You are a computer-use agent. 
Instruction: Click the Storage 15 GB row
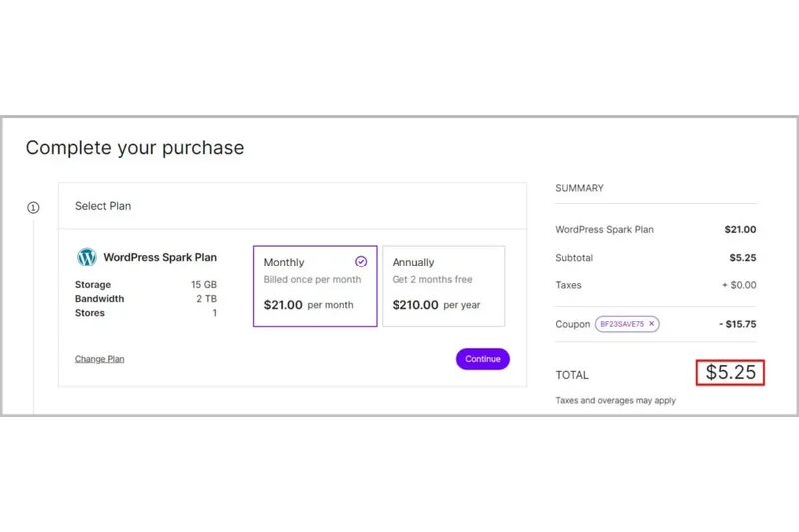(145, 285)
